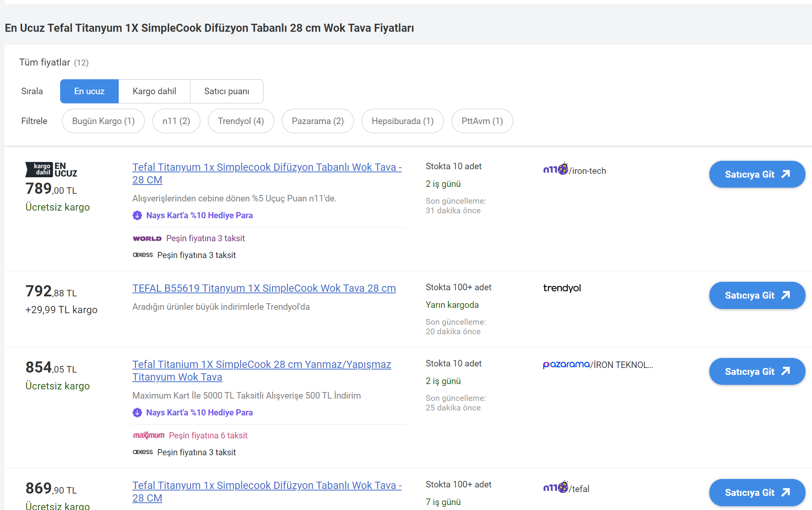Viewport: 812px width, 510px height.
Task: Sort listings by Satıcı puanı
Action: [x=227, y=91]
